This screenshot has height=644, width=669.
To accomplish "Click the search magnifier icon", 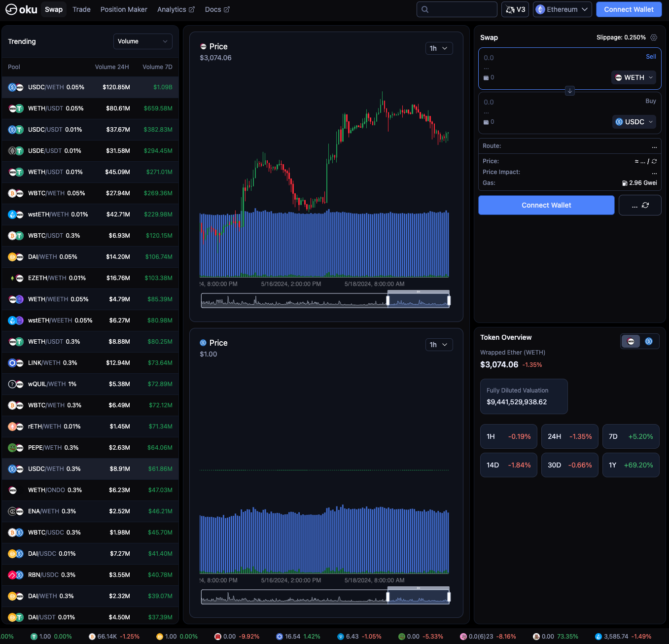I will 425,9.
